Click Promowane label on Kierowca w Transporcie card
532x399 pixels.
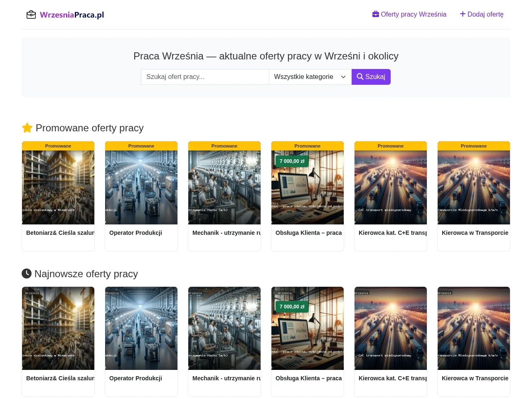click(474, 146)
